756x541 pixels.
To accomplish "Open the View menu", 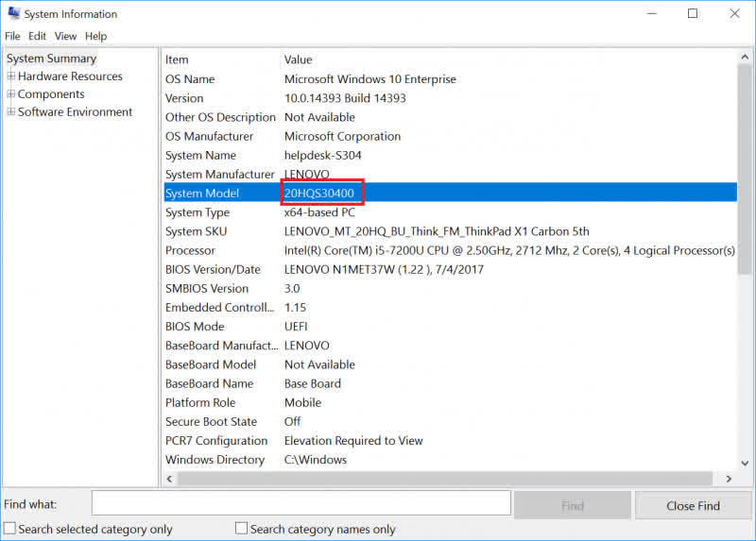I will coord(65,36).
